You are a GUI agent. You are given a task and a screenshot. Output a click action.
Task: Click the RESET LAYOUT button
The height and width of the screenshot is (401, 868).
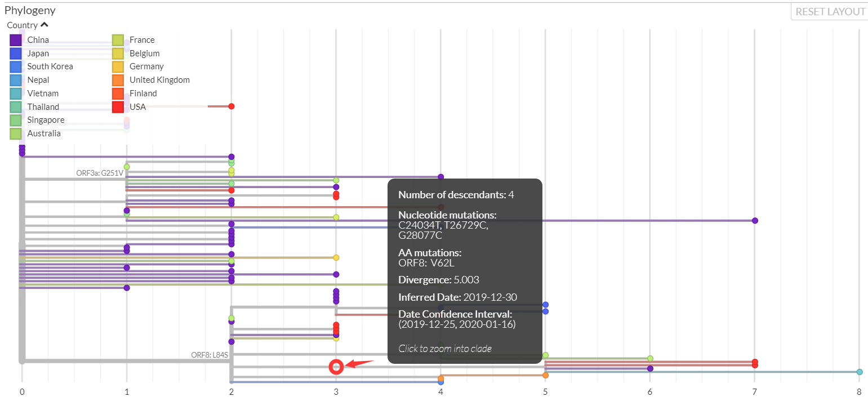pos(830,12)
